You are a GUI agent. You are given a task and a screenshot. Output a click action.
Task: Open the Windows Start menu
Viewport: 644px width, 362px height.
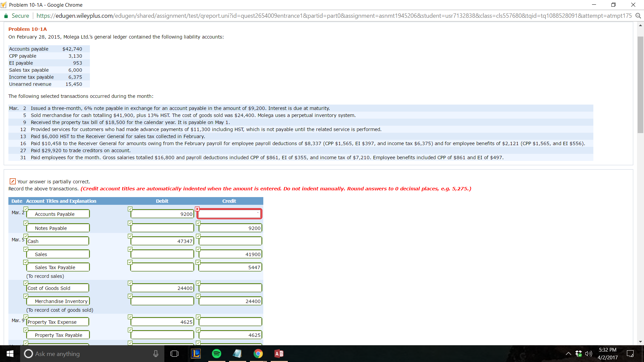point(10,354)
